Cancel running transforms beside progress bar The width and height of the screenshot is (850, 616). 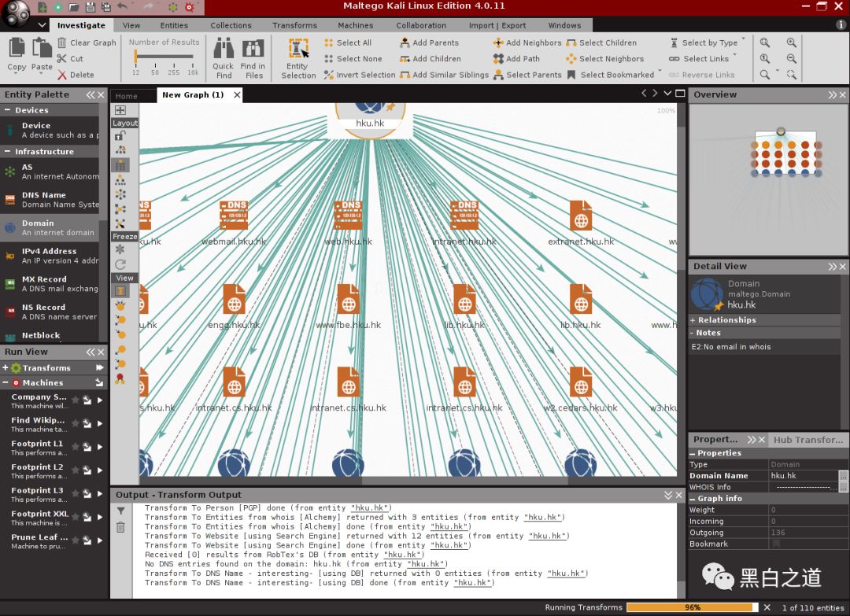click(767, 607)
